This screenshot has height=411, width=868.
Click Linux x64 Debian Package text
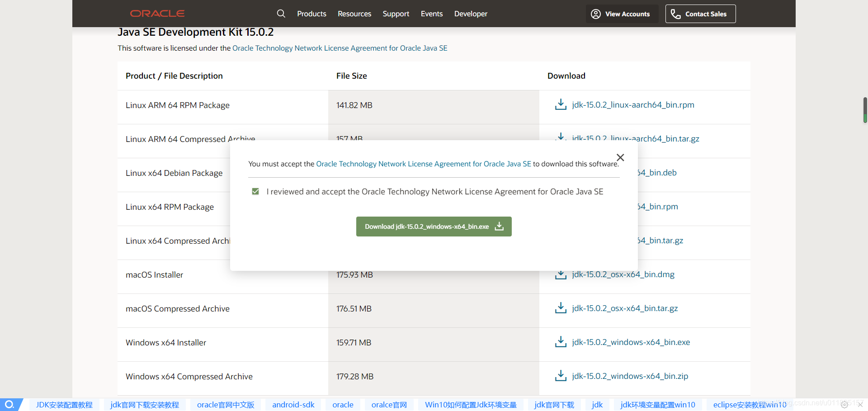click(x=174, y=173)
